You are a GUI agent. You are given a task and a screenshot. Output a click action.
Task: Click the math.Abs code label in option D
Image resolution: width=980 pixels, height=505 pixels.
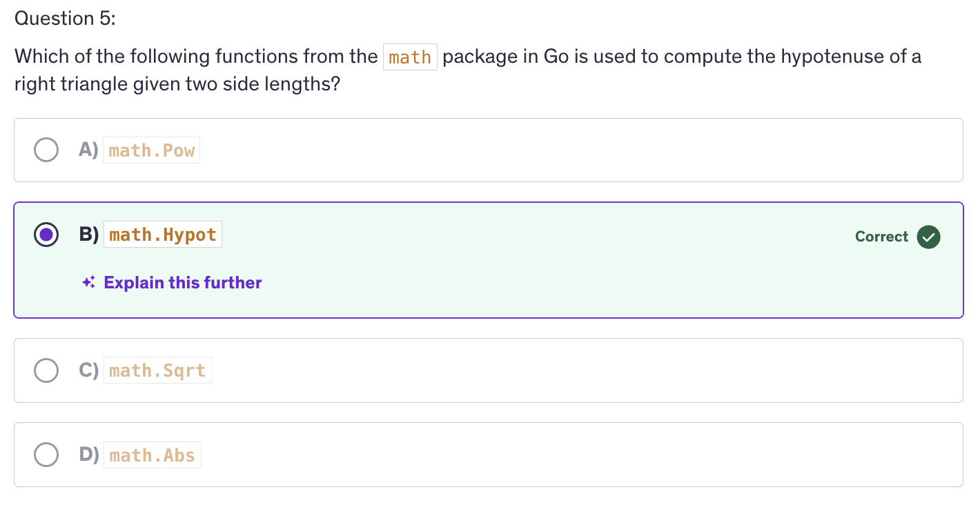point(152,455)
